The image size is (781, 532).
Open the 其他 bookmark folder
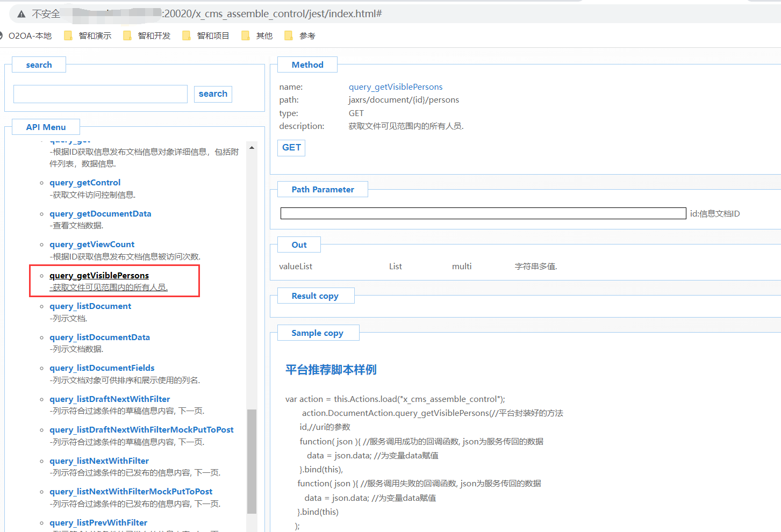coord(257,35)
